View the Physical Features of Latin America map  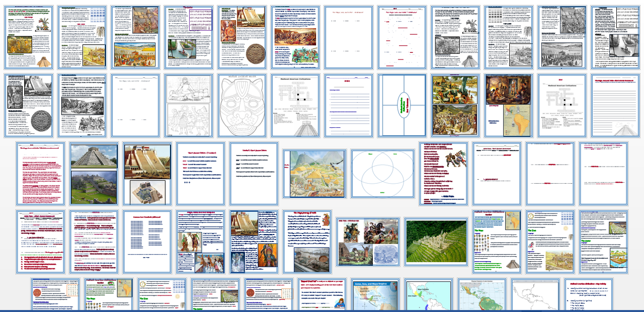tap(482, 294)
